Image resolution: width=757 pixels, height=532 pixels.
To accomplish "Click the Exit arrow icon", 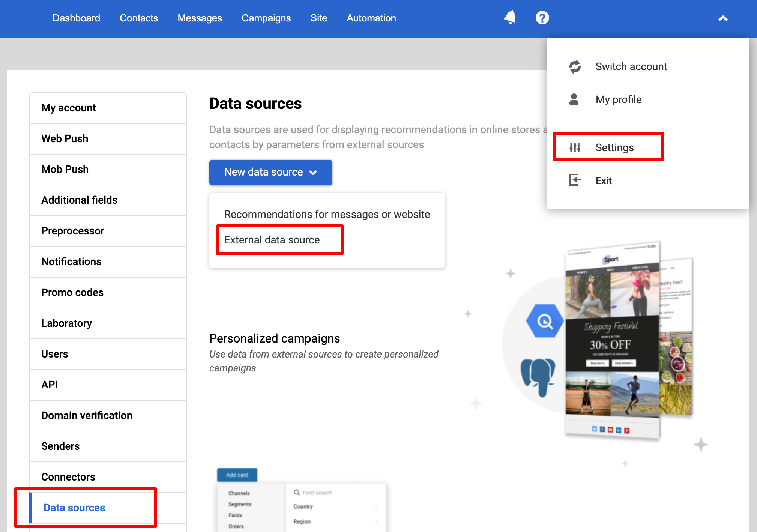I will point(575,180).
